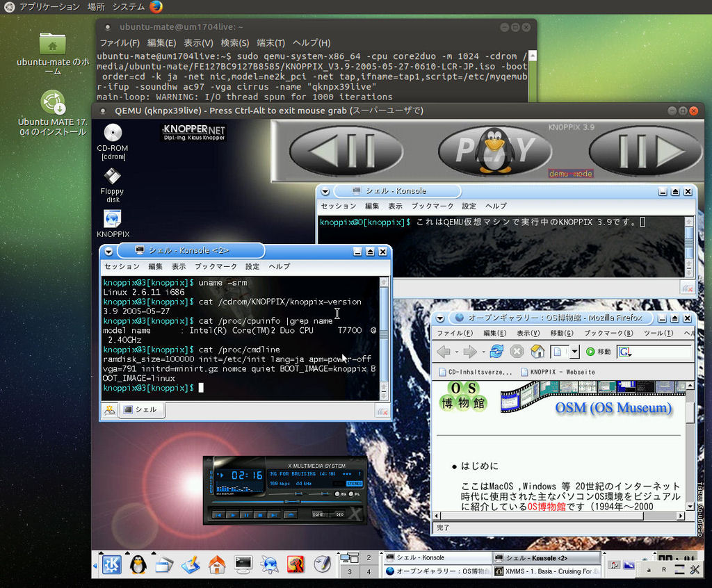Open CD-Inhaltsverze... bookmark in Firefox
This screenshot has height=588, width=712.
tap(476, 372)
